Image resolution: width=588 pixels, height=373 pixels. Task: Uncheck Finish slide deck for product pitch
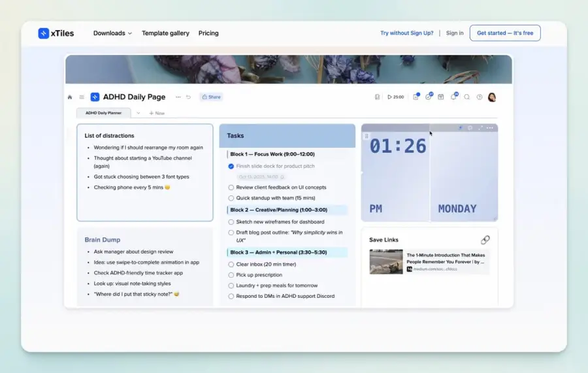pos(231,166)
